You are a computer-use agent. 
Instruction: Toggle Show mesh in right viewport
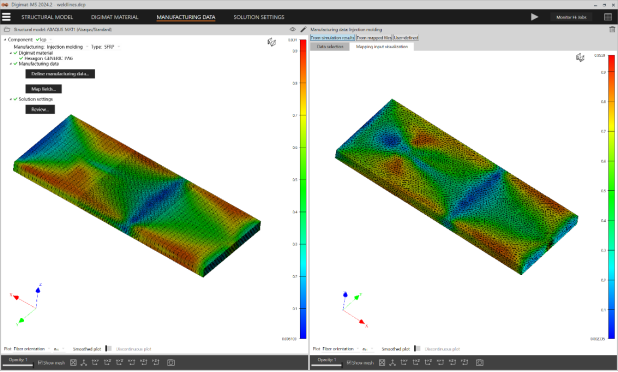pyautogui.click(x=360, y=363)
